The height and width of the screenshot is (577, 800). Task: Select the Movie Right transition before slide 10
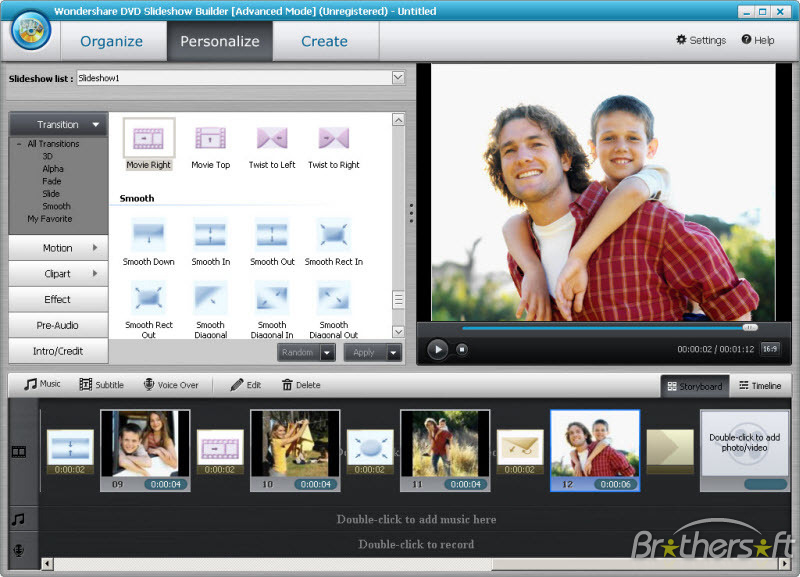click(220, 451)
